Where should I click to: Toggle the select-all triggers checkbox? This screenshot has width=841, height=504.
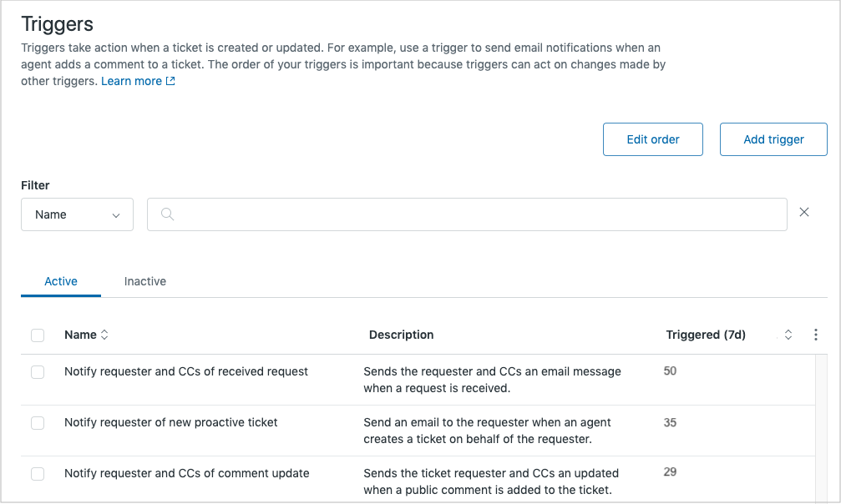click(x=38, y=335)
